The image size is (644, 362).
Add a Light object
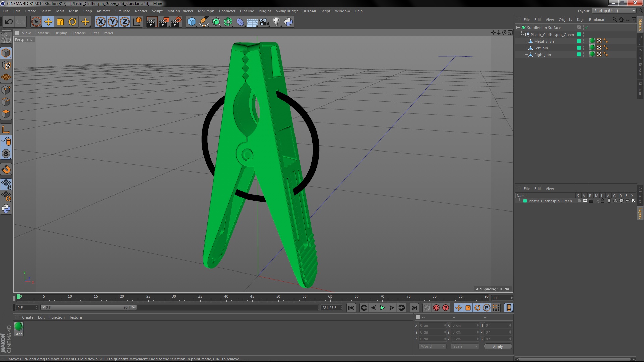click(x=276, y=22)
